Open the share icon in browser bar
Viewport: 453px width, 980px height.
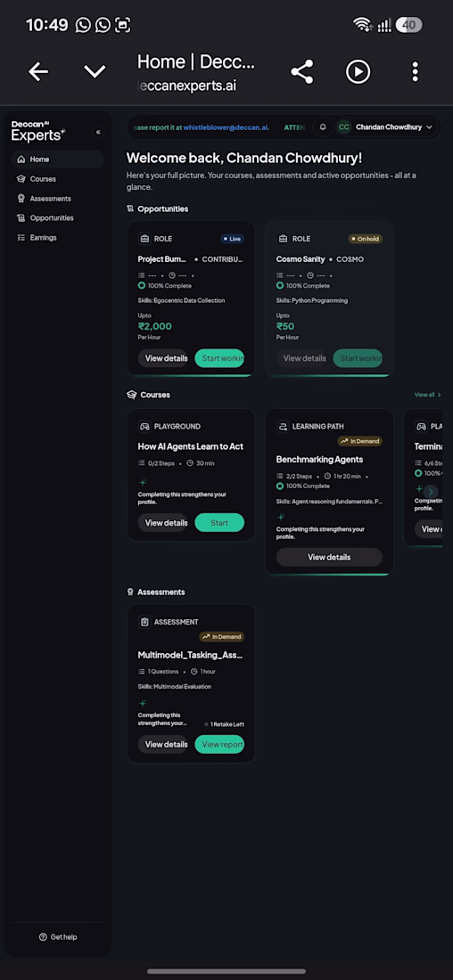click(301, 72)
